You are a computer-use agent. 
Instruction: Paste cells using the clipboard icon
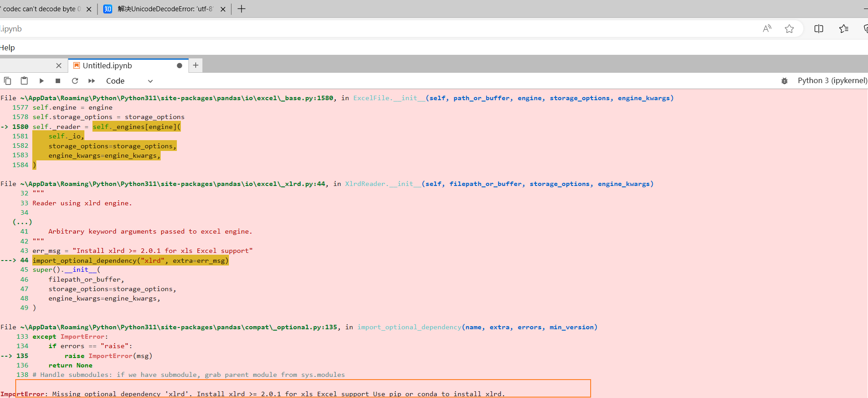[24, 81]
